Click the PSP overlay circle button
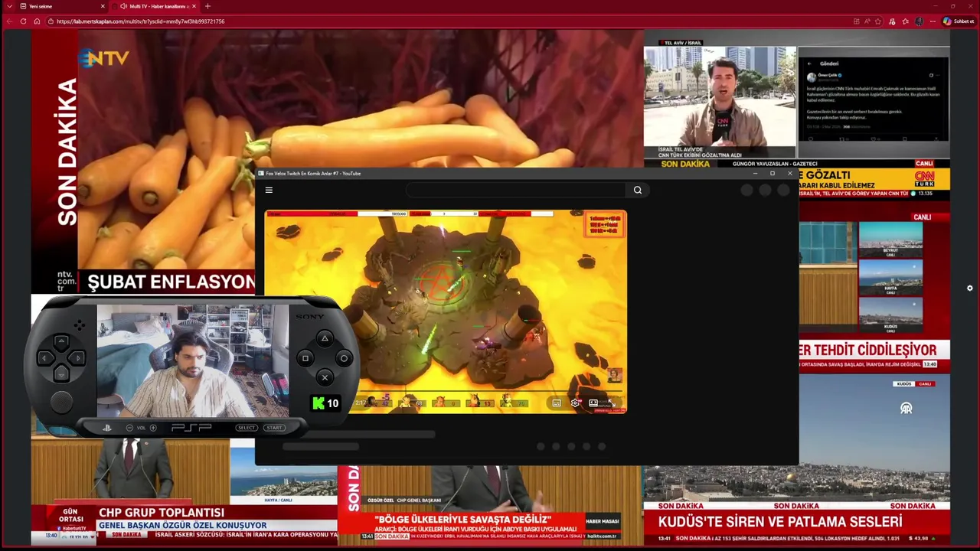Screen dimensions: 980x551 [x=344, y=358]
